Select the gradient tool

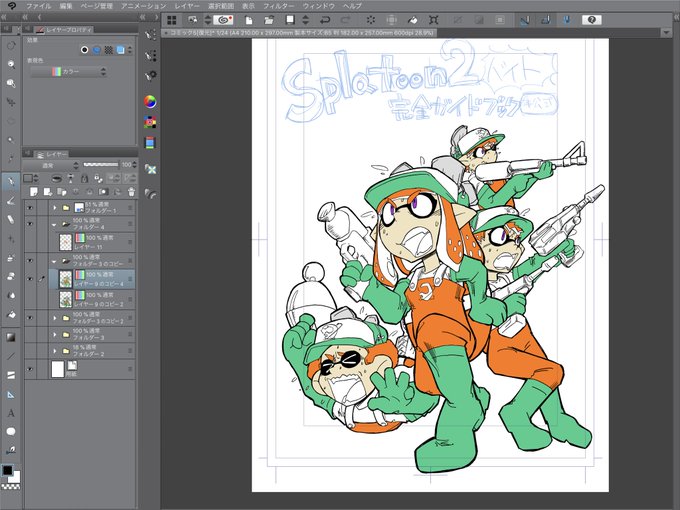(x=11, y=337)
